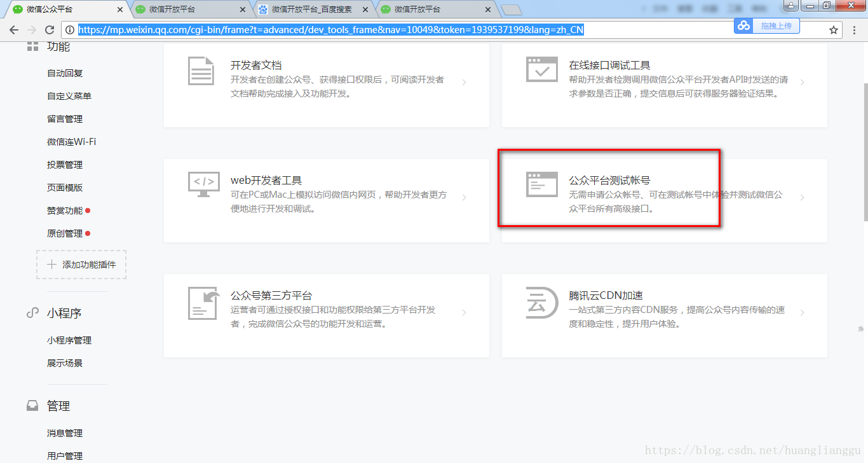Click the Baidu cloud 拖拽上传 icon
The image size is (868, 463).
pos(743,25)
